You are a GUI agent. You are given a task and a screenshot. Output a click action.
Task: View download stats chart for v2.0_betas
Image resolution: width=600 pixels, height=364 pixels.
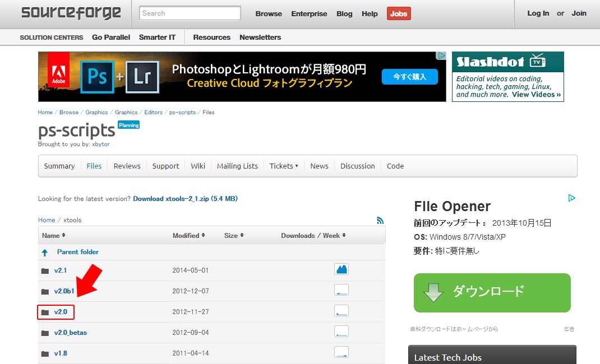pyautogui.click(x=341, y=331)
